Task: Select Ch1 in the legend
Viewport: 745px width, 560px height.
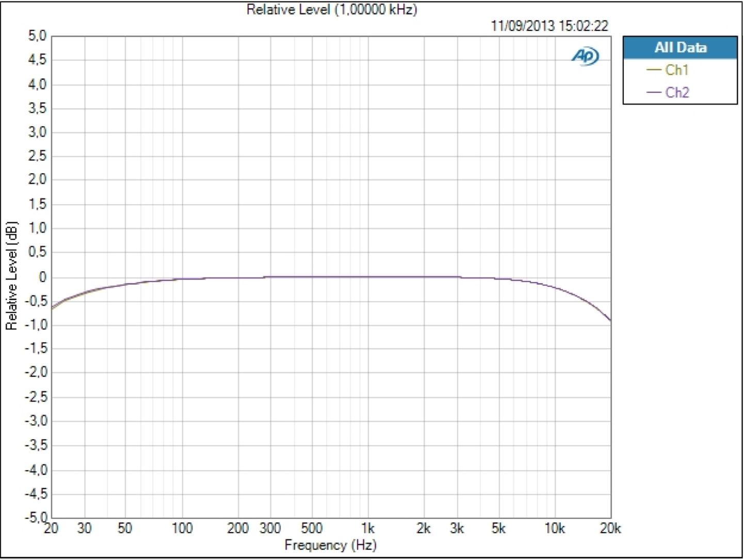Action: 676,70
